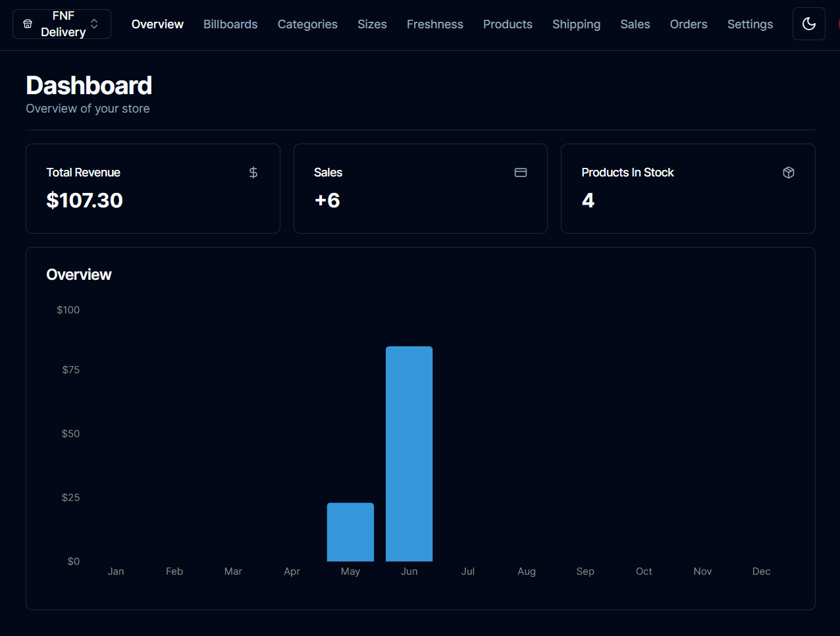Viewport: 840px width, 636px height.
Task: Click the credit card icon on the Sales card
Action: (521, 172)
